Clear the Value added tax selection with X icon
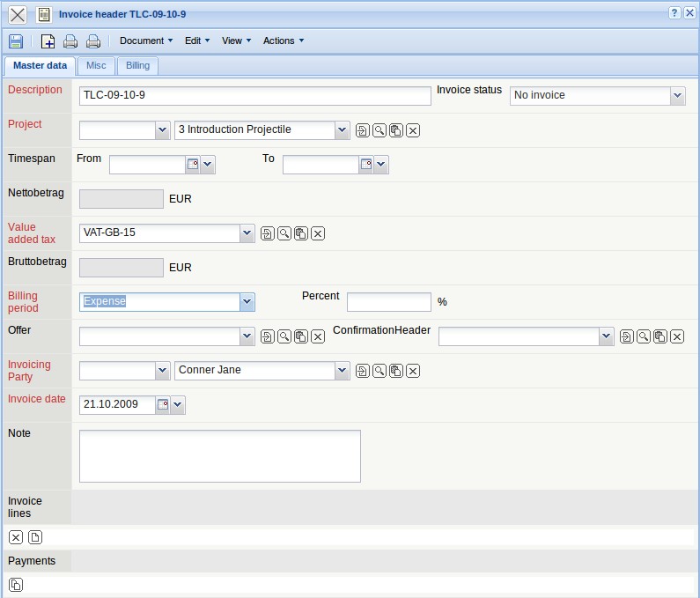This screenshot has width=700, height=598. click(318, 233)
